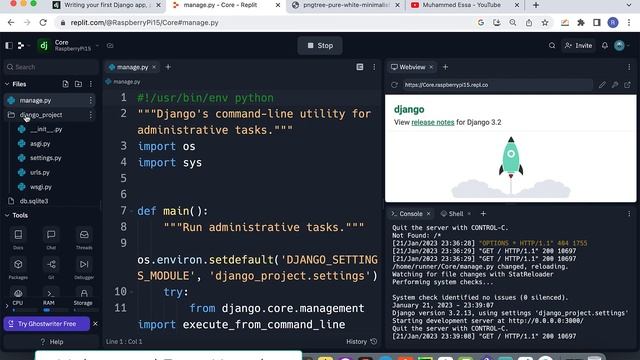The width and height of the screenshot is (640, 360).
Task: Collapse the Tools section
Action: tap(7, 215)
